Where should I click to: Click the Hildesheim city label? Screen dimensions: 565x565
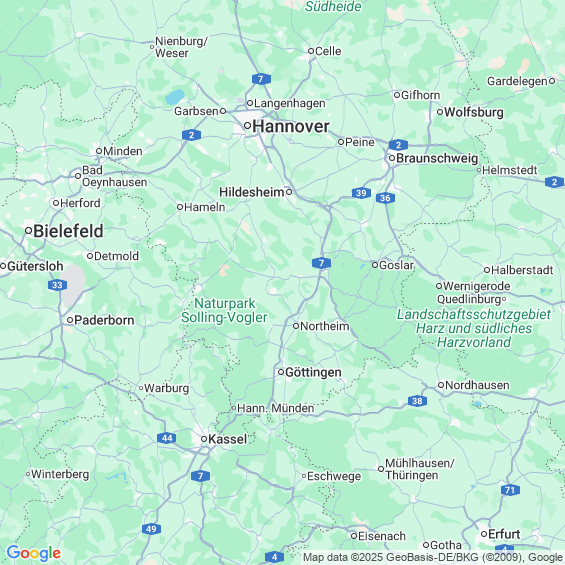252,192
